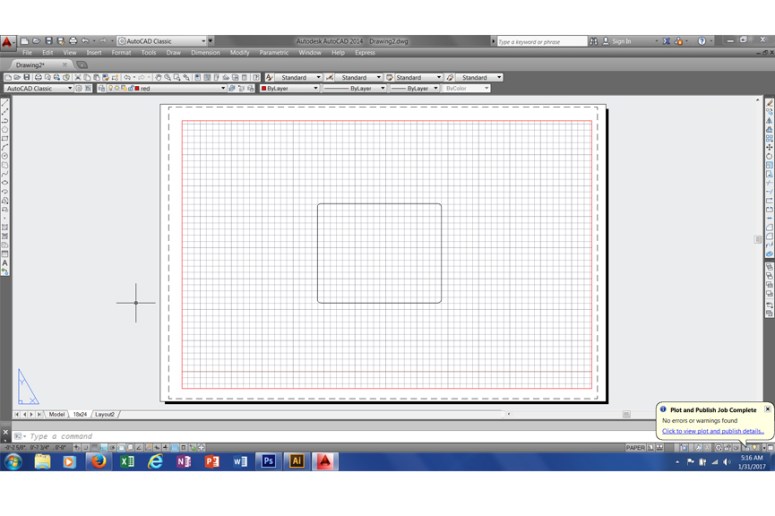
Task: Click the 'Type a keyword or phrase' search box
Action: click(x=542, y=42)
